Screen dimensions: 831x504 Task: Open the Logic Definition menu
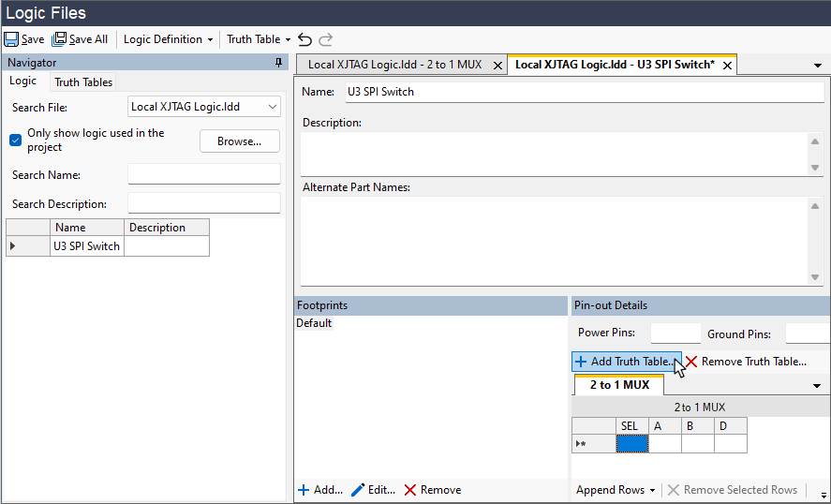click(169, 39)
